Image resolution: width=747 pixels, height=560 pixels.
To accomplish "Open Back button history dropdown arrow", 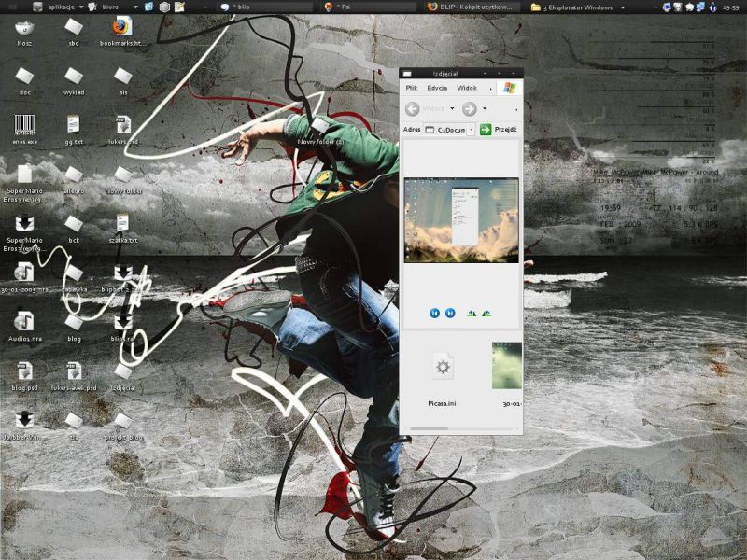I will 452,108.
